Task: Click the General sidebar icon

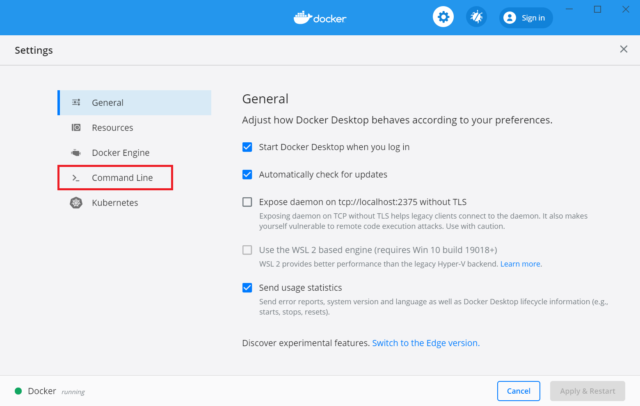Action: tap(76, 102)
